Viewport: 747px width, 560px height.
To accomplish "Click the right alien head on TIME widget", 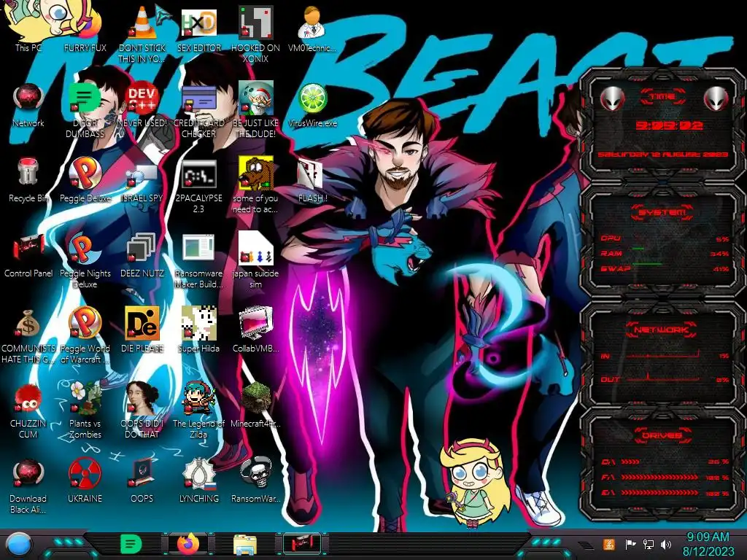I will click(x=716, y=99).
